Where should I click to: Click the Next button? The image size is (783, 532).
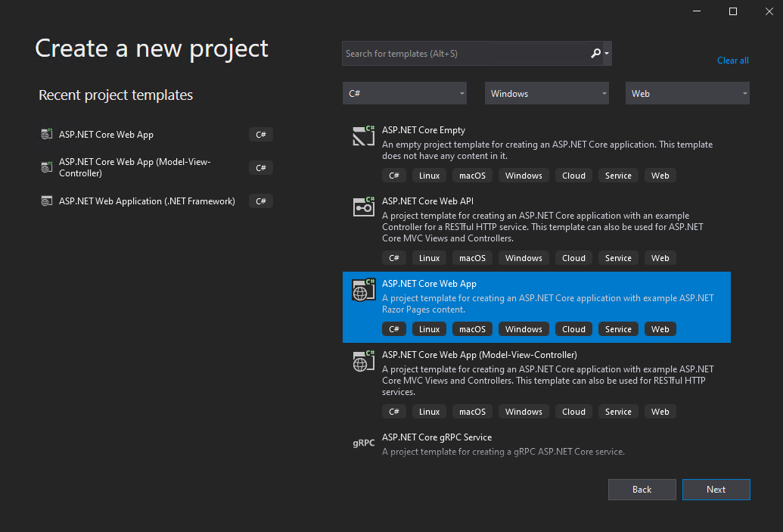tap(716, 490)
